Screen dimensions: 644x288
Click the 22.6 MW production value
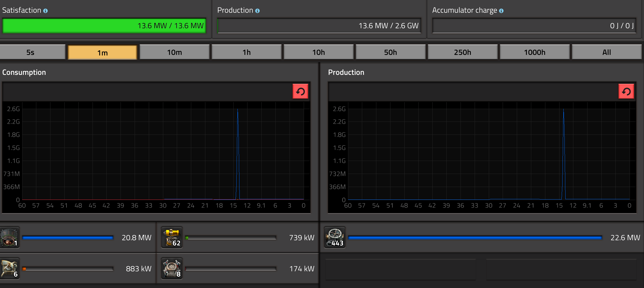[625, 238]
